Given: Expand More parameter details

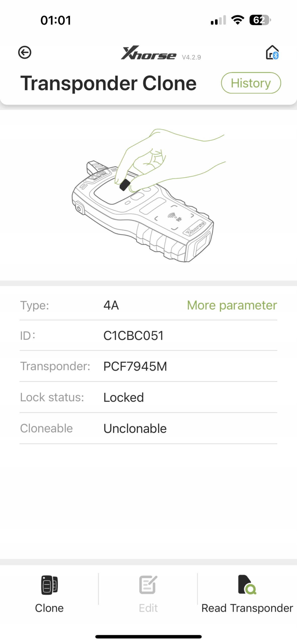Looking at the screenshot, I should [232, 305].
